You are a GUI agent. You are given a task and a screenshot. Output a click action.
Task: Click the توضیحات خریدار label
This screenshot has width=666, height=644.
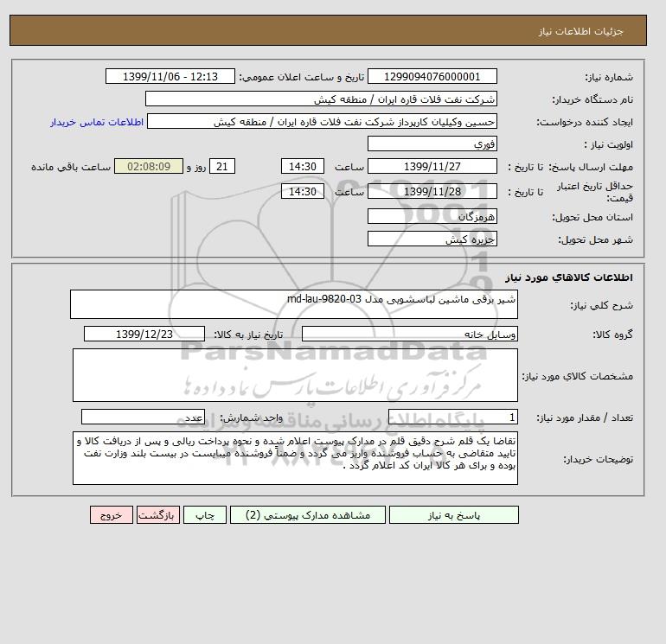coord(598,459)
